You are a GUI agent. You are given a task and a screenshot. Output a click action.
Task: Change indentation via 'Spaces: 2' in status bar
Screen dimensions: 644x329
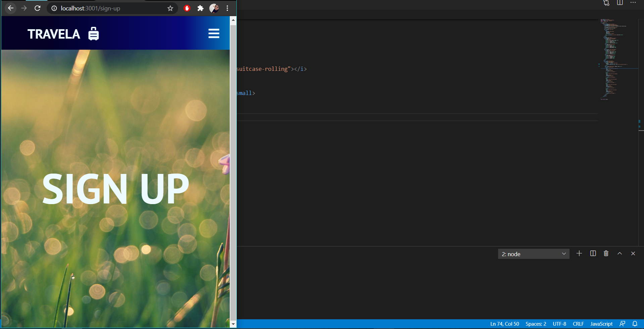(x=536, y=324)
